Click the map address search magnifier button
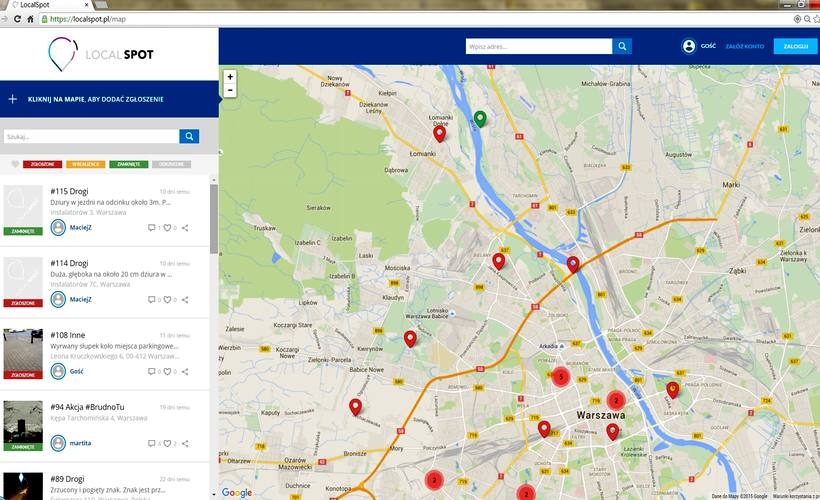The height and width of the screenshot is (500, 820). [622, 46]
